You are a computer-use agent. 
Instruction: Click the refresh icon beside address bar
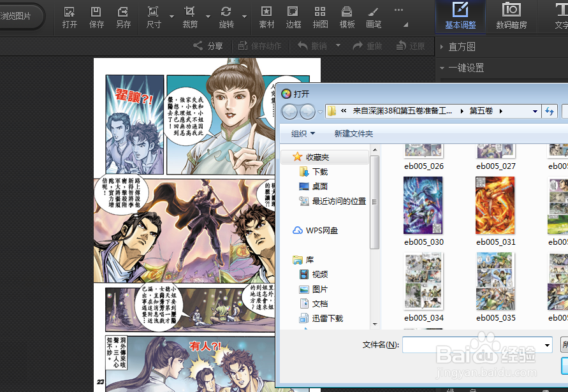tap(550, 112)
